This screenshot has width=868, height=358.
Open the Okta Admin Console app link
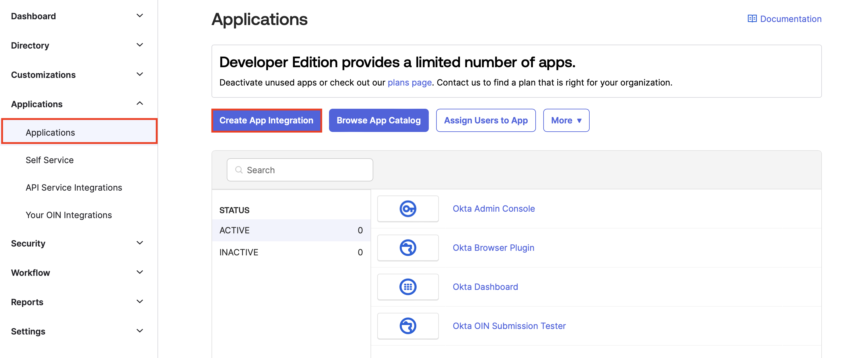pos(494,209)
